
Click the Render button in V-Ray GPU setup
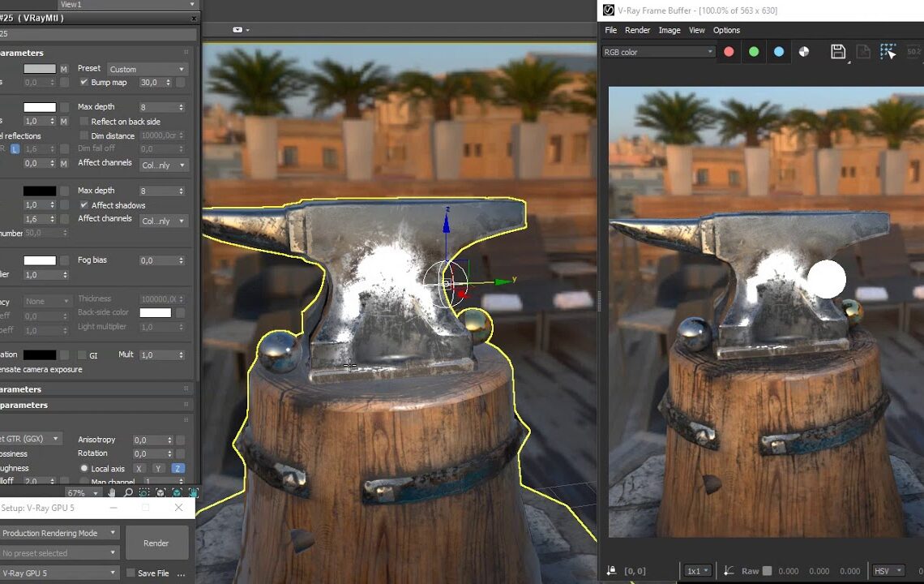click(156, 543)
